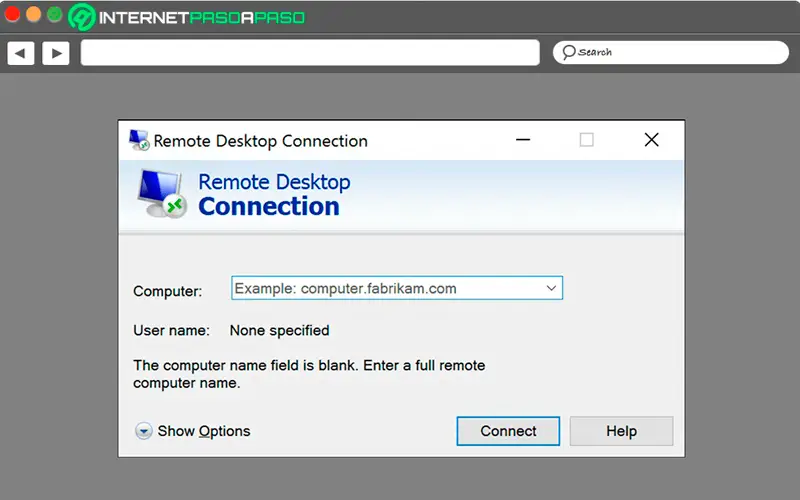The width and height of the screenshot is (800, 500).
Task: Open Help for Remote Desktop Connection
Action: point(621,431)
